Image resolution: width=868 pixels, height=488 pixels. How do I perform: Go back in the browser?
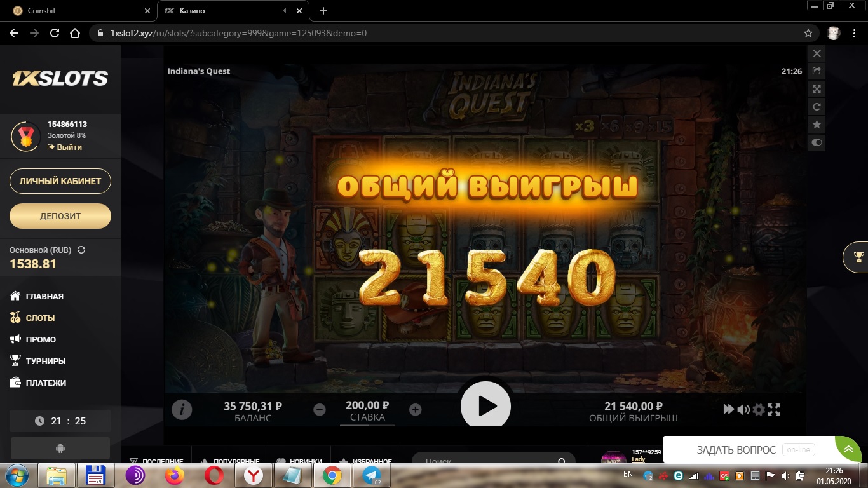tap(14, 33)
